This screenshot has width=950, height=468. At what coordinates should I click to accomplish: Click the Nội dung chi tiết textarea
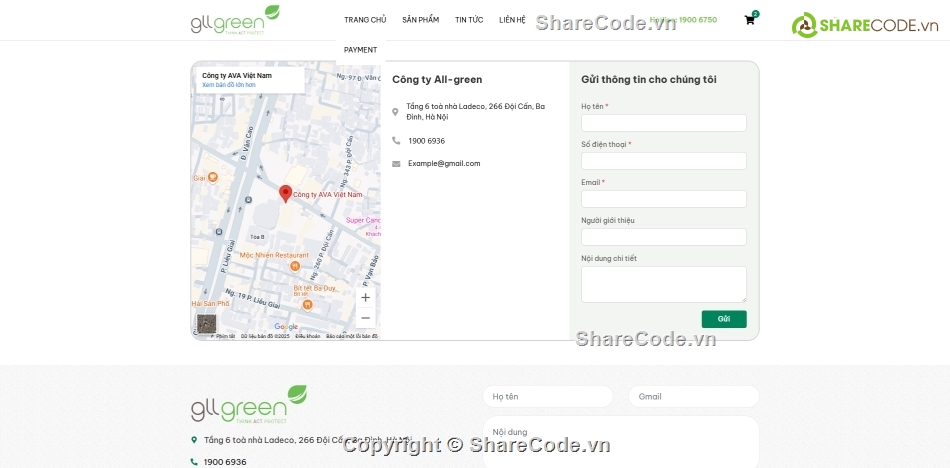664,284
